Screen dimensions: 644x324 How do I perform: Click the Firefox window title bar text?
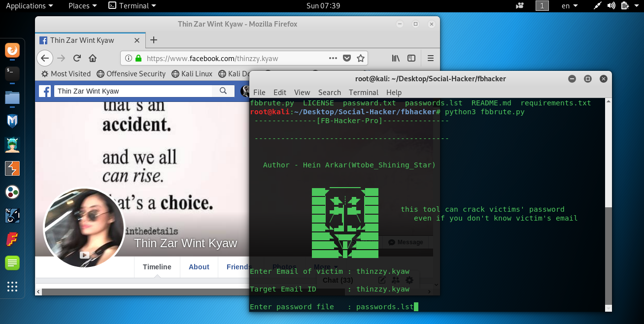pos(237,24)
